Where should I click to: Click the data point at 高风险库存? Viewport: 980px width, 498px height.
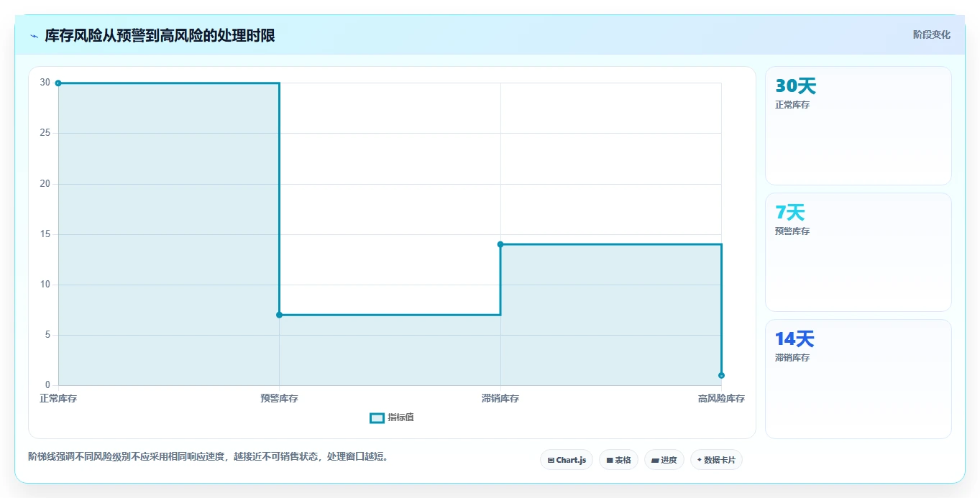(721, 375)
